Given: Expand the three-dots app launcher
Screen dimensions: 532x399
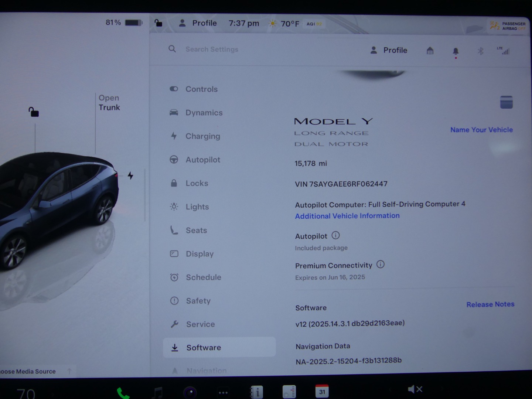Looking at the screenshot, I should [x=223, y=392].
